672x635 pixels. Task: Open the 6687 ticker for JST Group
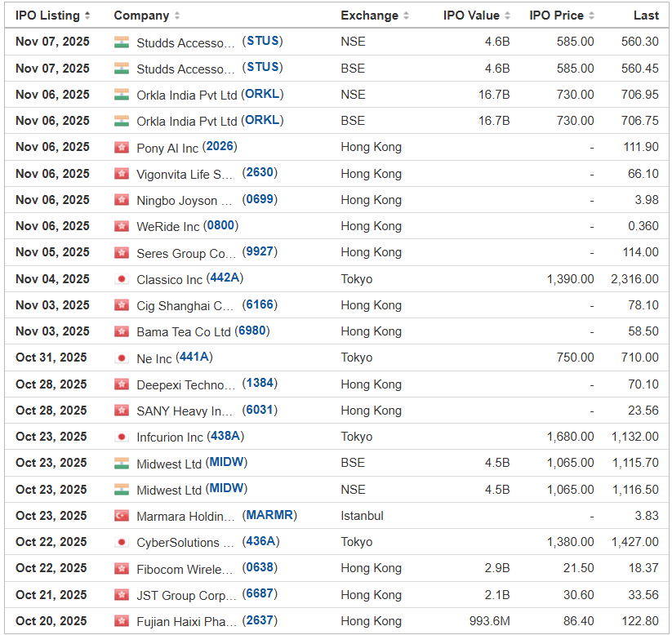pos(260,594)
